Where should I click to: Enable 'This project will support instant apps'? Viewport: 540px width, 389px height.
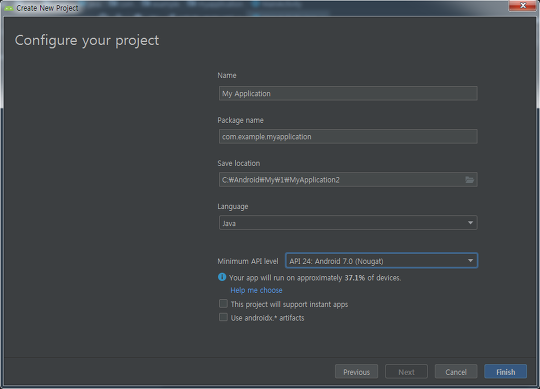(224, 304)
